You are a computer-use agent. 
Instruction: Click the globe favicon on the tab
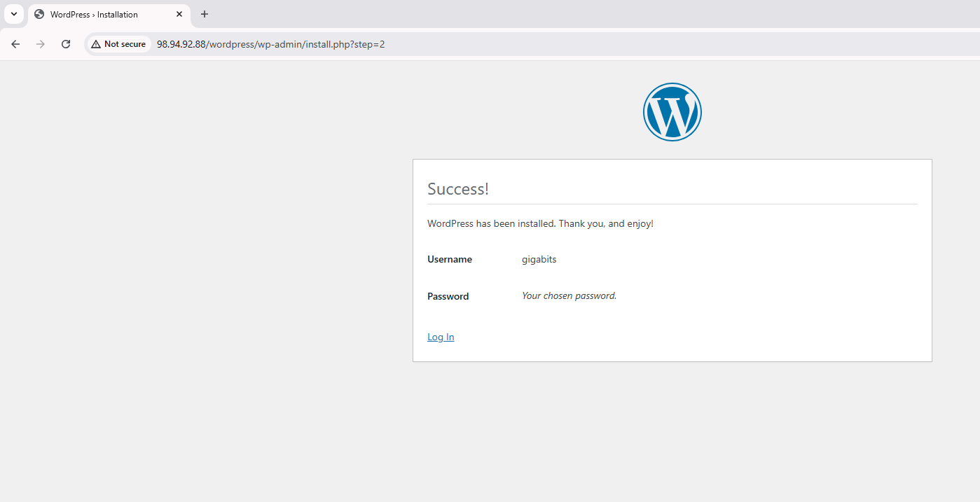point(39,14)
